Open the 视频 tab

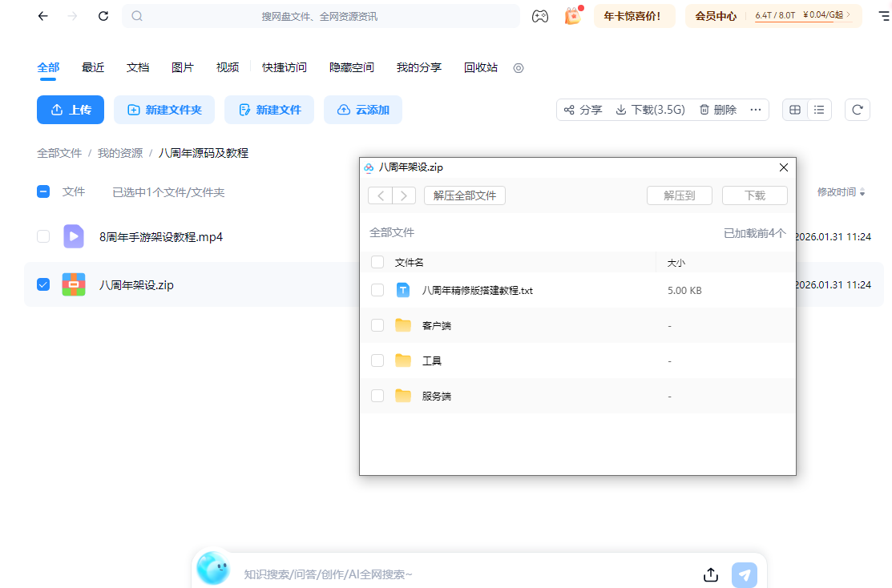(x=227, y=67)
